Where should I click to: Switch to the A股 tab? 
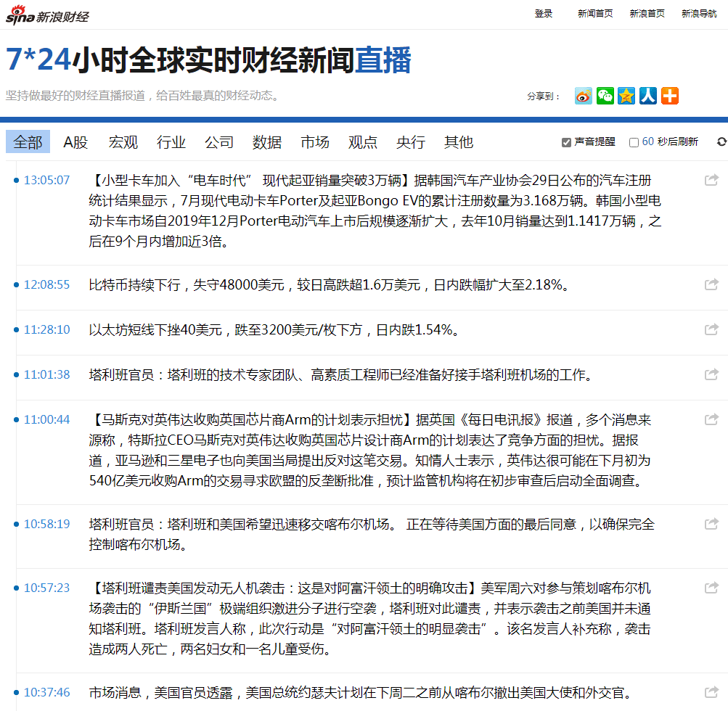(x=75, y=141)
